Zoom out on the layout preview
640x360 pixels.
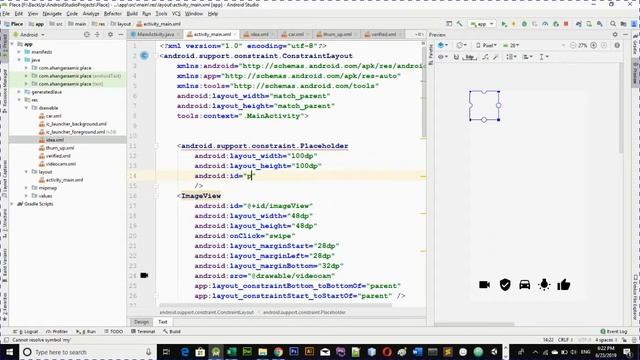(x=573, y=45)
